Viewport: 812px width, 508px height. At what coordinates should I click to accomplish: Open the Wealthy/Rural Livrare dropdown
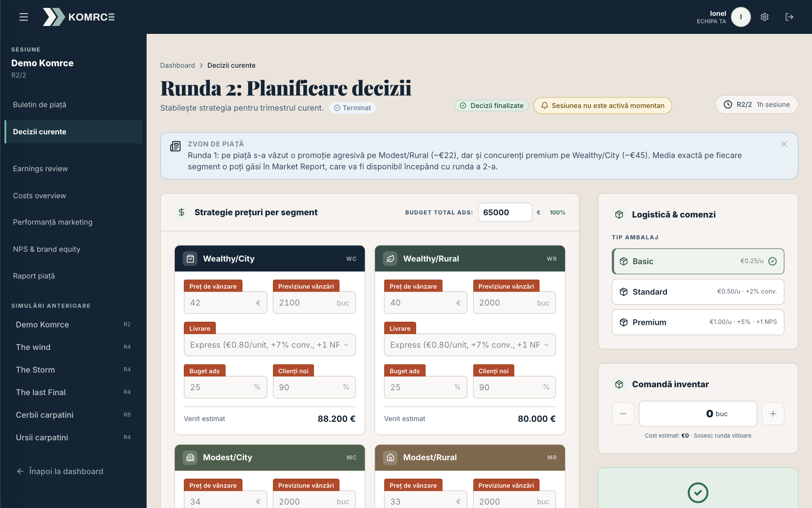pos(470,345)
